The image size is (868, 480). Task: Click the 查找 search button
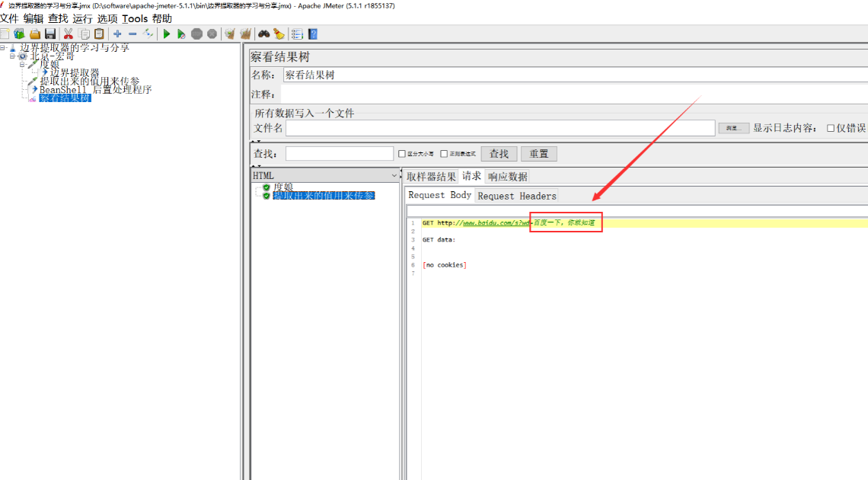pos(499,154)
